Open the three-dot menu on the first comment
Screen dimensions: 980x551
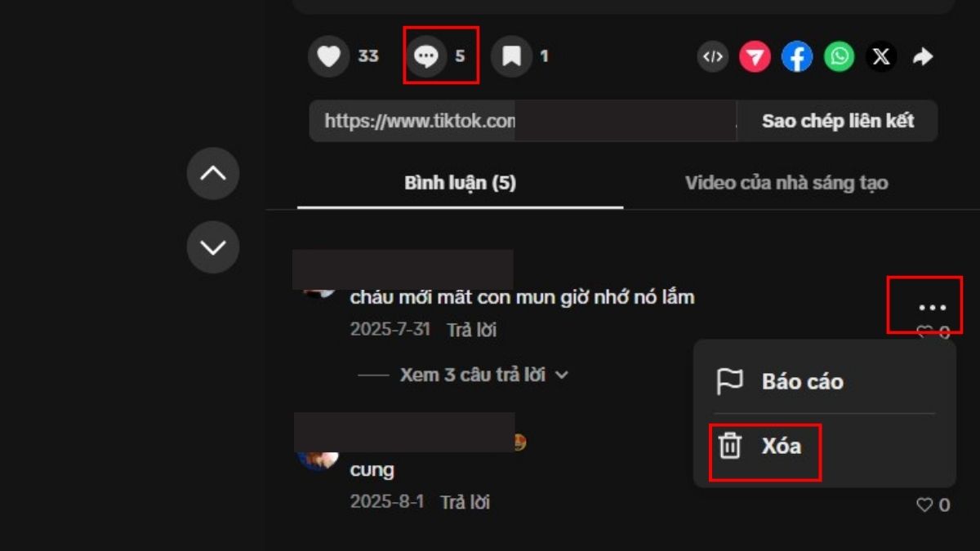(932, 308)
